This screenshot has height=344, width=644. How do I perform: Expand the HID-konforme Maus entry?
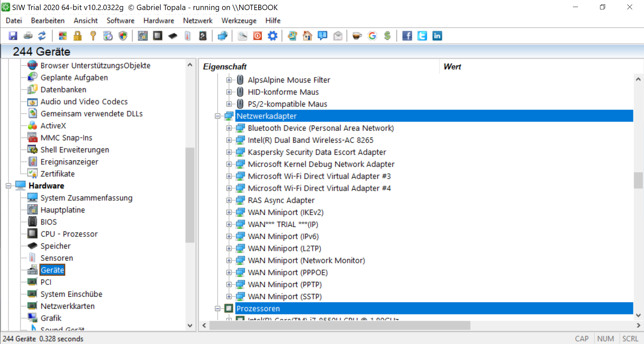[x=229, y=92]
